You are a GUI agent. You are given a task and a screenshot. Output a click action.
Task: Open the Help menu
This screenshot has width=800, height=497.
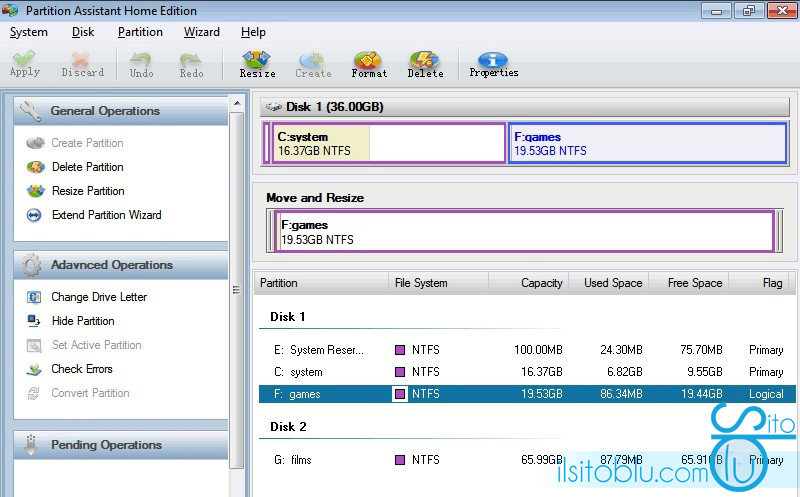coord(253,32)
